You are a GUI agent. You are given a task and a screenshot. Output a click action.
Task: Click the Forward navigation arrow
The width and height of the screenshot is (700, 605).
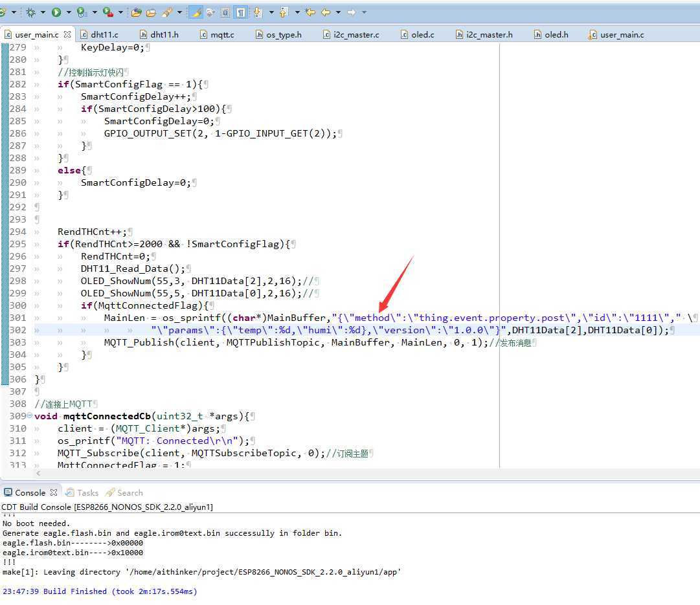click(x=352, y=12)
